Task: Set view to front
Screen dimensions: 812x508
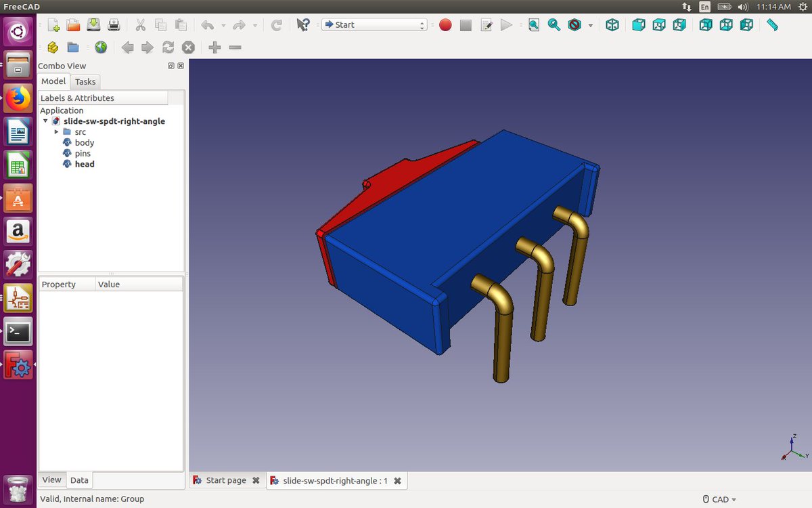Action: point(638,25)
